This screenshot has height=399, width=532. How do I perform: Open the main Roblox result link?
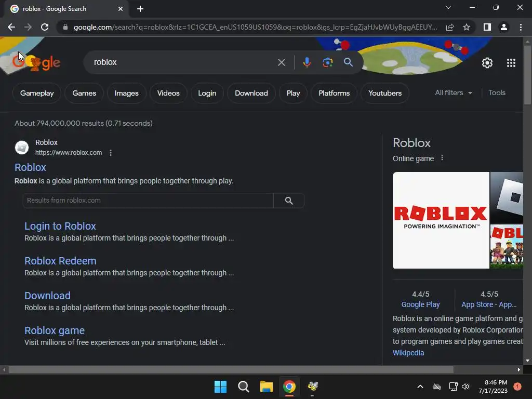(x=30, y=167)
